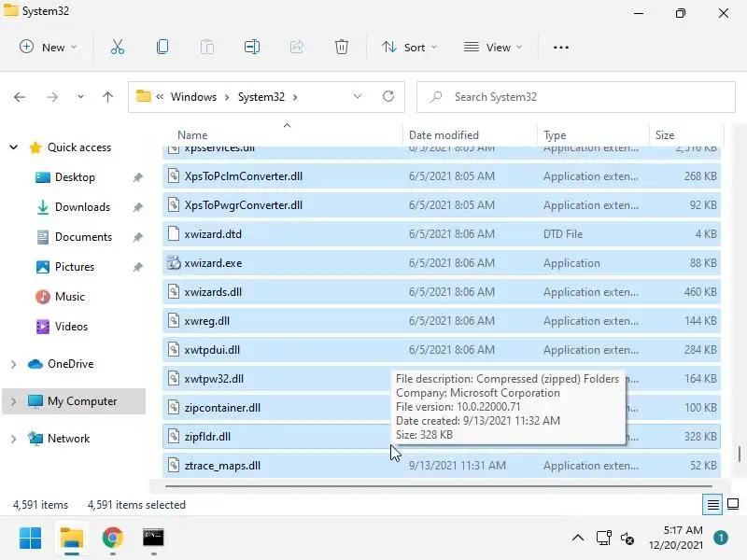Viewport: 747px width, 560px height.
Task: Click Windows in the breadcrumb path
Action: (193, 97)
